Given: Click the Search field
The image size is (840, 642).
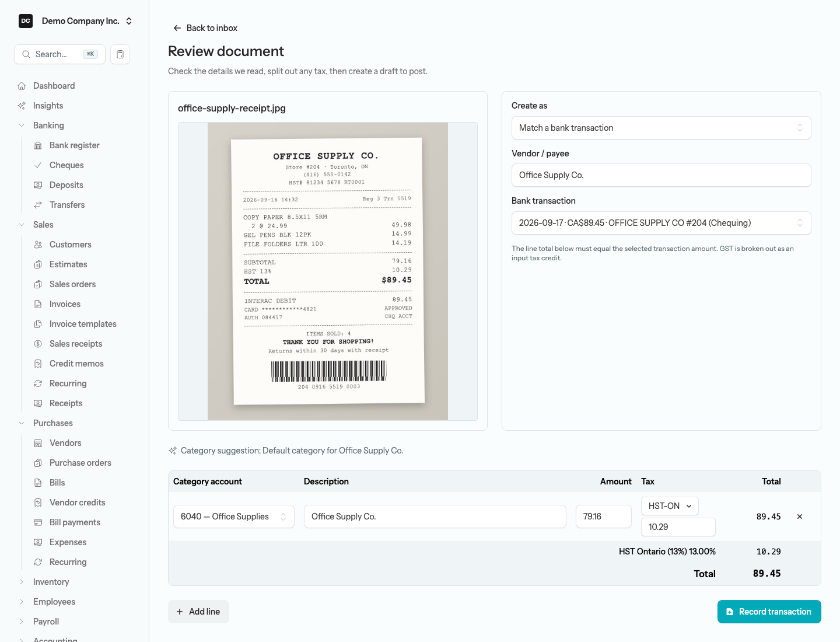Looking at the screenshot, I should pos(60,54).
